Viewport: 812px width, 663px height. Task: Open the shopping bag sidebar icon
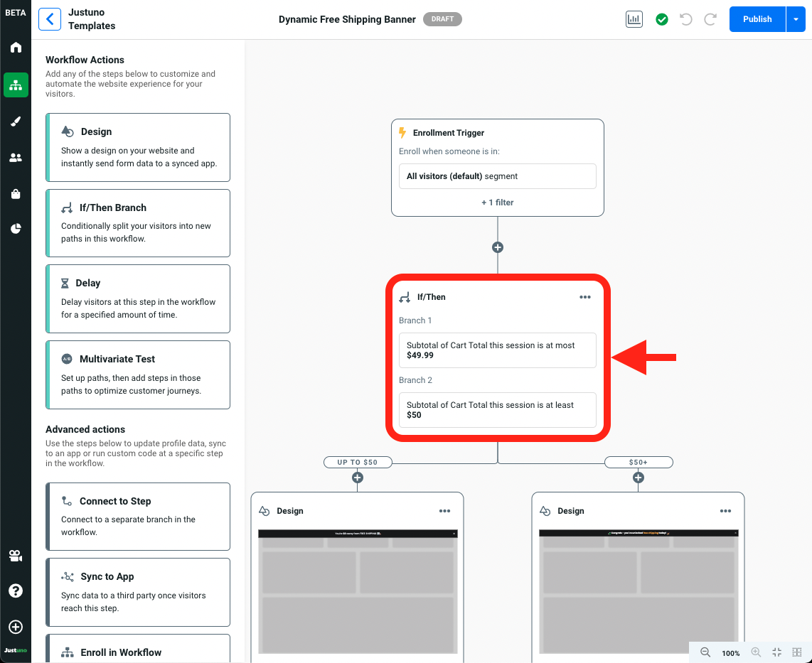[x=16, y=194]
